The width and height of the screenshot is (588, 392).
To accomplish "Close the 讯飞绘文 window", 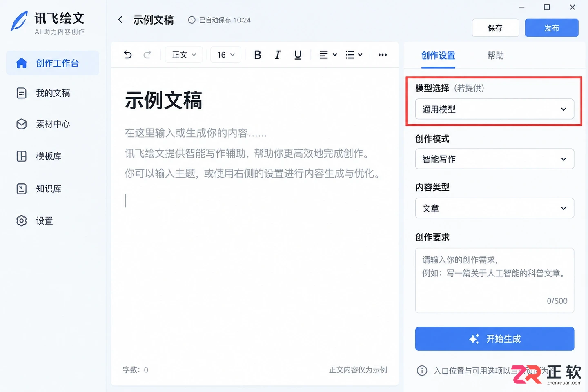I will point(572,7).
